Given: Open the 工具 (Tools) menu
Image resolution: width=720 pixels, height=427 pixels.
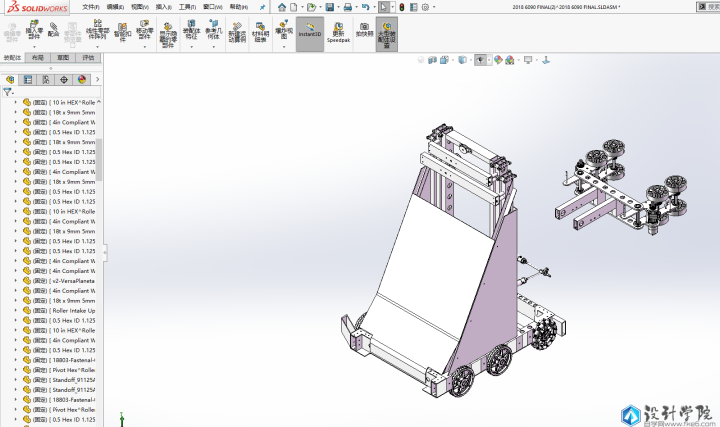Looking at the screenshot, I should (x=187, y=6).
